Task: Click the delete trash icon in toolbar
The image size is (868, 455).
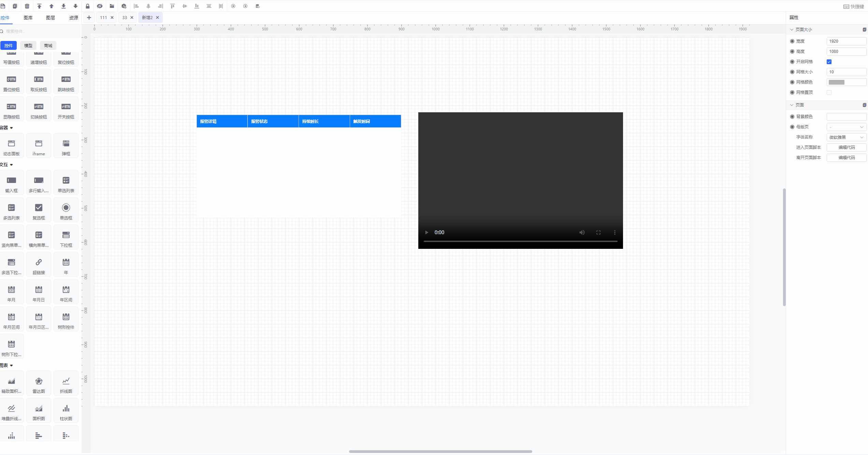Action: click(x=27, y=6)
